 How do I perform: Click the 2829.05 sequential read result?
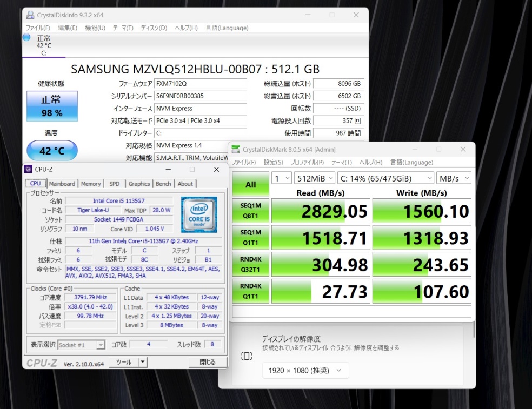pos(321,211)
